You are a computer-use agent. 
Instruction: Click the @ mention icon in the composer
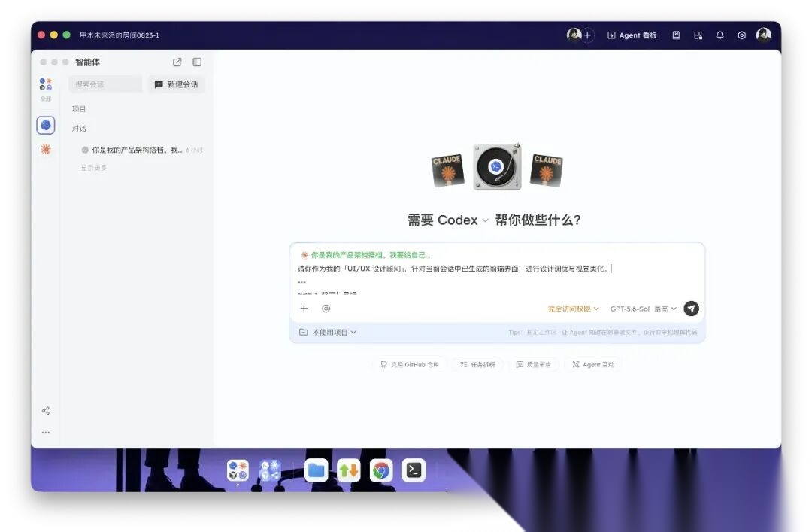pos(326,309)
